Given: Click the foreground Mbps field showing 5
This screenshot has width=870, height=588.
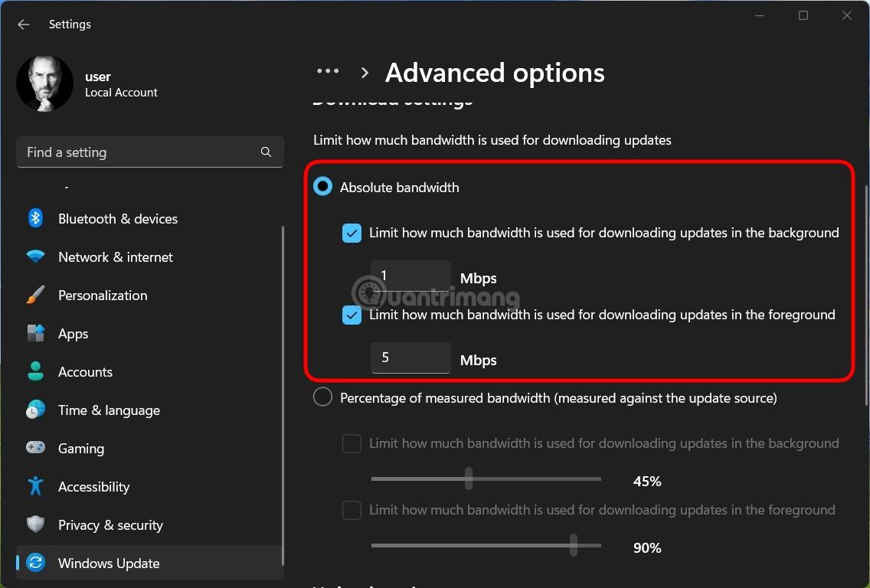Looking at the screenshot, I should [410, 358].
